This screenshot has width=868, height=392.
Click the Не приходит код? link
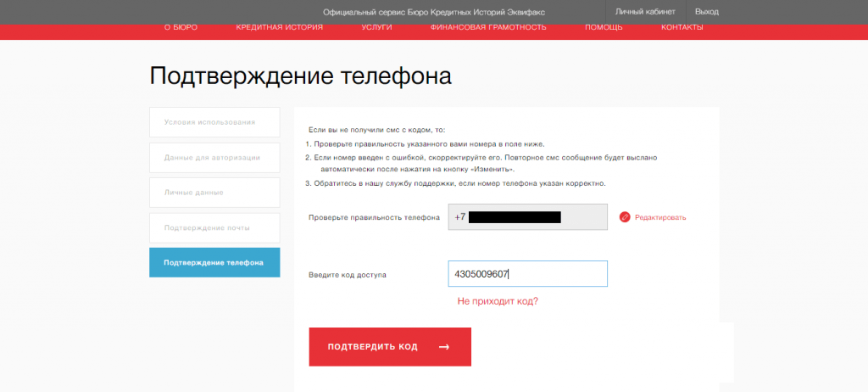(x=498, y=301)
